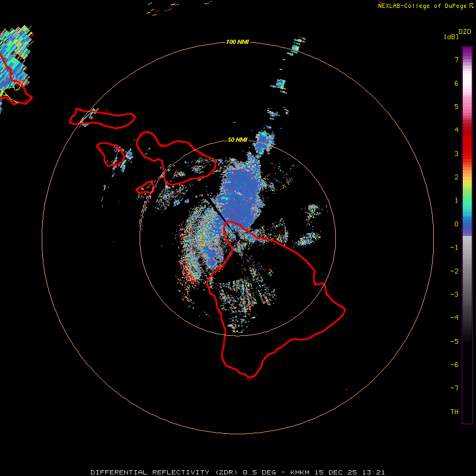The height and width of the screenshot is (476, 476).
Task: Click the -1 value on the color scale
Action: [454, 248]
